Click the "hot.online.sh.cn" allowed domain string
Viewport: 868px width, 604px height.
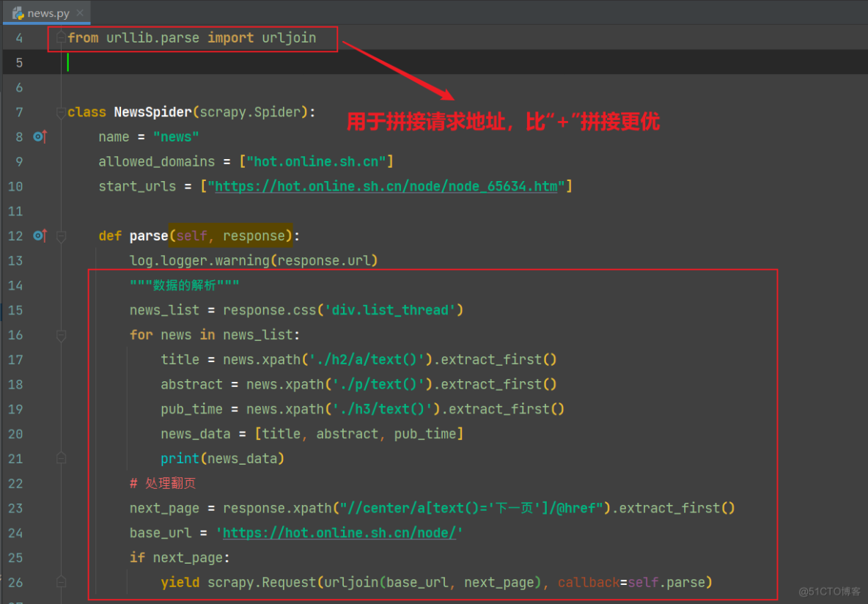[x=316, y=162]
